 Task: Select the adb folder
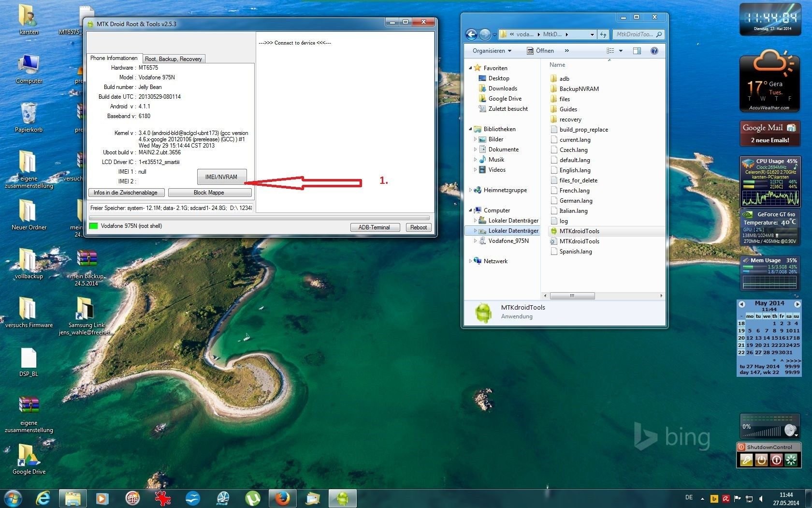click(564, 79)
